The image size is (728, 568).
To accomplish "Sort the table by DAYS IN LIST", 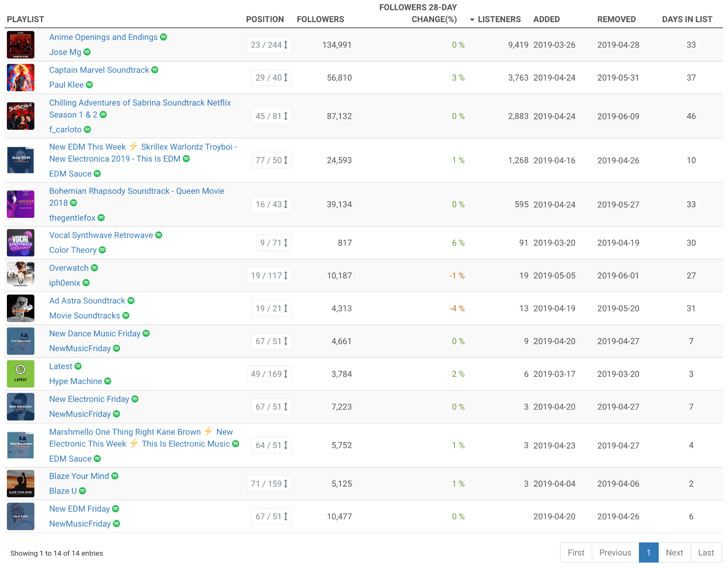I will tap(687, 19).
